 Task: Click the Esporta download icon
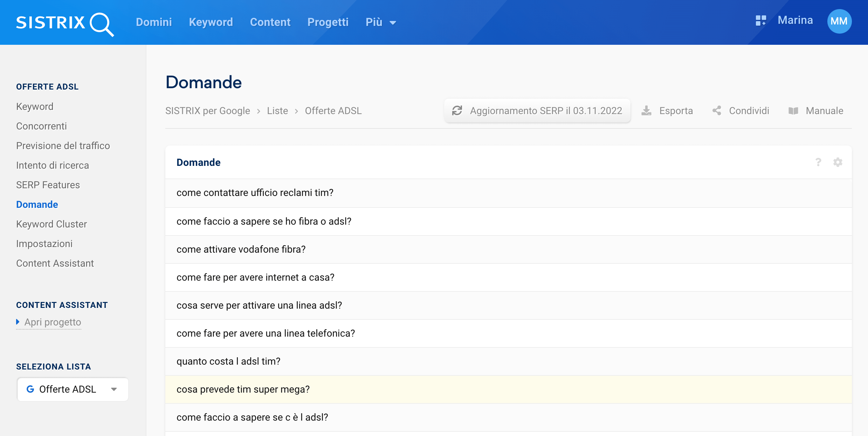(646, 111)
